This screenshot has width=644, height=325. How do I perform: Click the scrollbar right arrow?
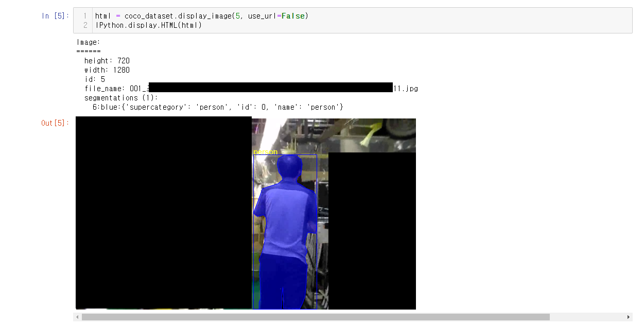629,317
